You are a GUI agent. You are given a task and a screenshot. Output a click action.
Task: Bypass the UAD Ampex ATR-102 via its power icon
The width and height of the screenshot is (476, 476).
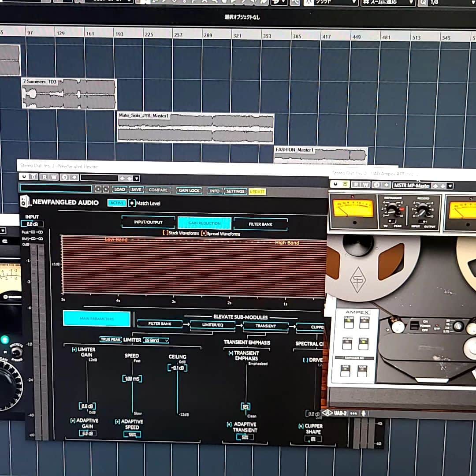tap(336, 184)
